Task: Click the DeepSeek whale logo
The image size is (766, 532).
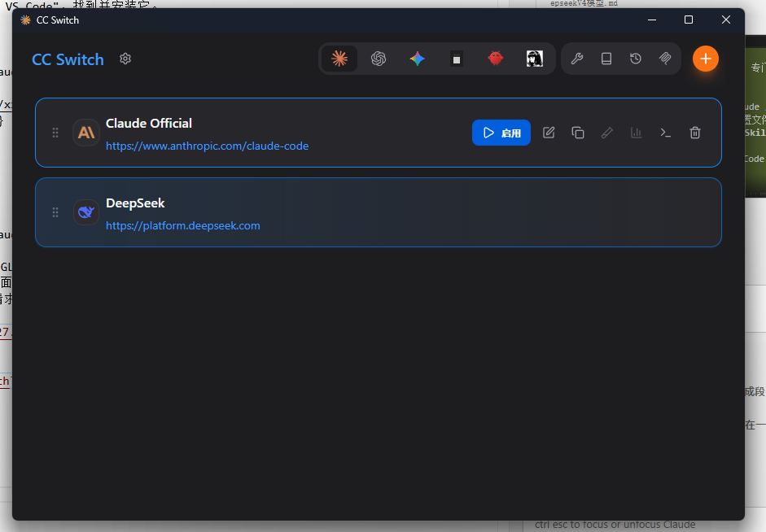Action: click(86, 211)
